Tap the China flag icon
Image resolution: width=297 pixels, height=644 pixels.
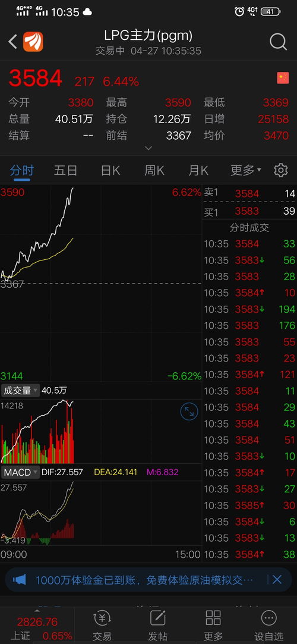click(x=283, y=78)
